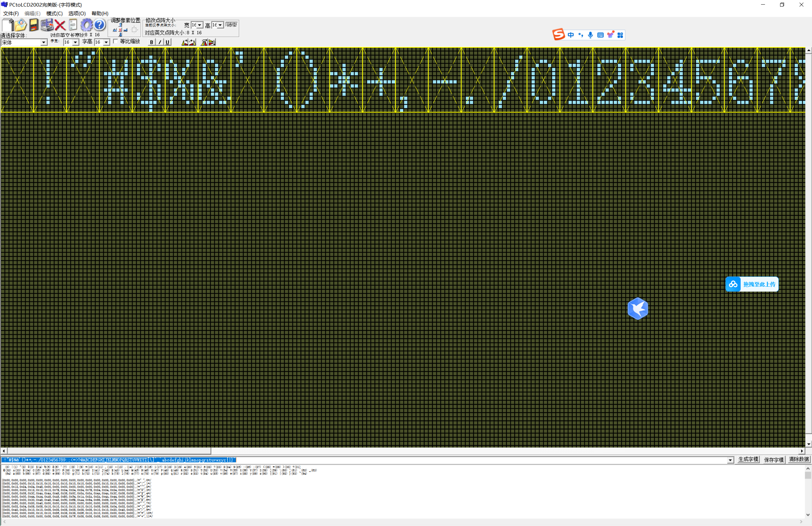Click the blue question mark help icon

click(x=100, y=25)
